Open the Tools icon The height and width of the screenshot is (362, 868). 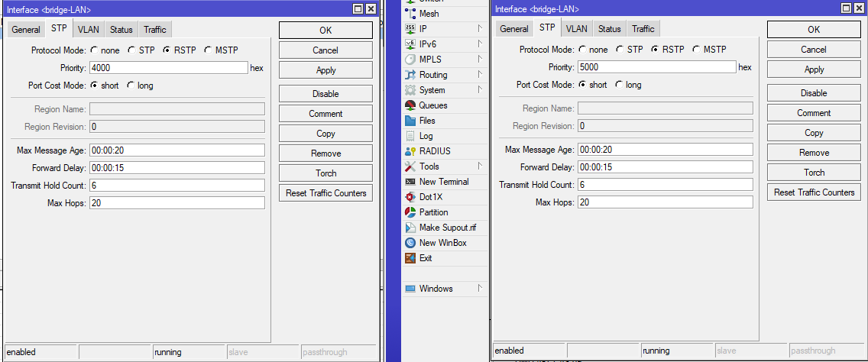point(410,166)
